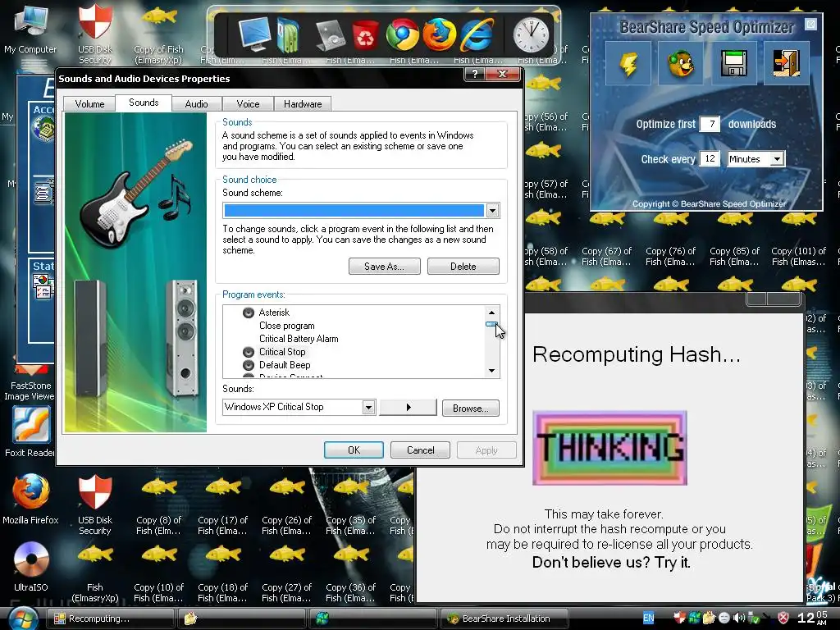Open the Windows Start button
Image resolution: width=840 pixels, height=630 pixels.
23,619
